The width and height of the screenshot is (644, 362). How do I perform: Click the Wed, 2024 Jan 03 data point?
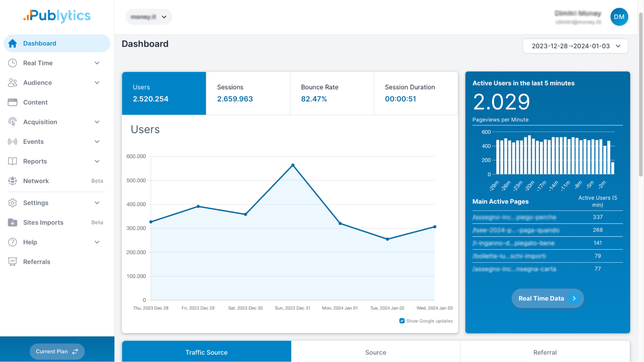435,227
